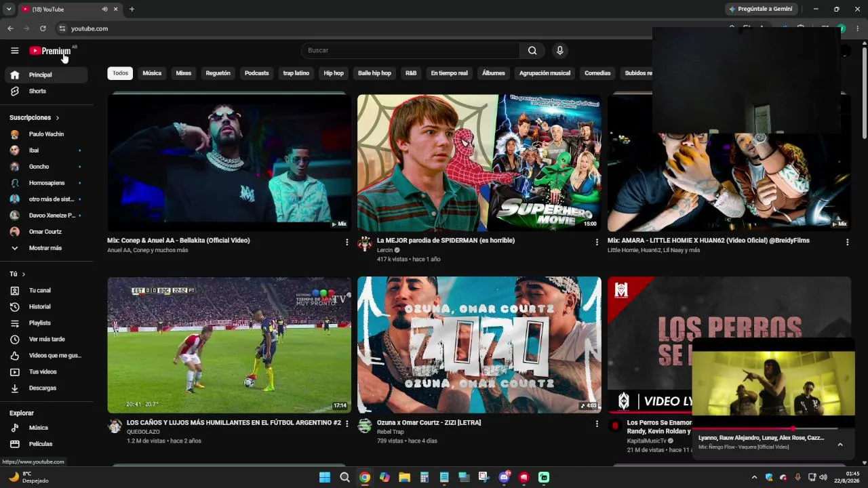
Task: Select the Mixes filter chip
Action: (x=184, y=73)
